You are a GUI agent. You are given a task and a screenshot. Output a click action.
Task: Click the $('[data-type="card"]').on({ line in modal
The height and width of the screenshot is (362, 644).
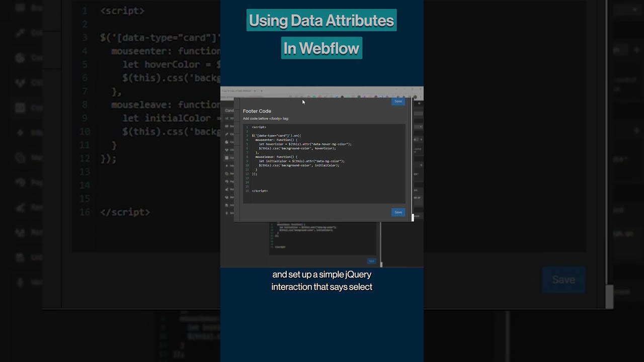[x=276, y=136]
